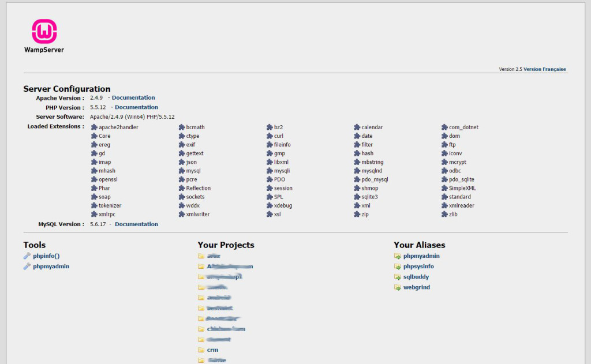Open the webgrind alias
This screenshot has width=591, height=364.
pos(417,287)
